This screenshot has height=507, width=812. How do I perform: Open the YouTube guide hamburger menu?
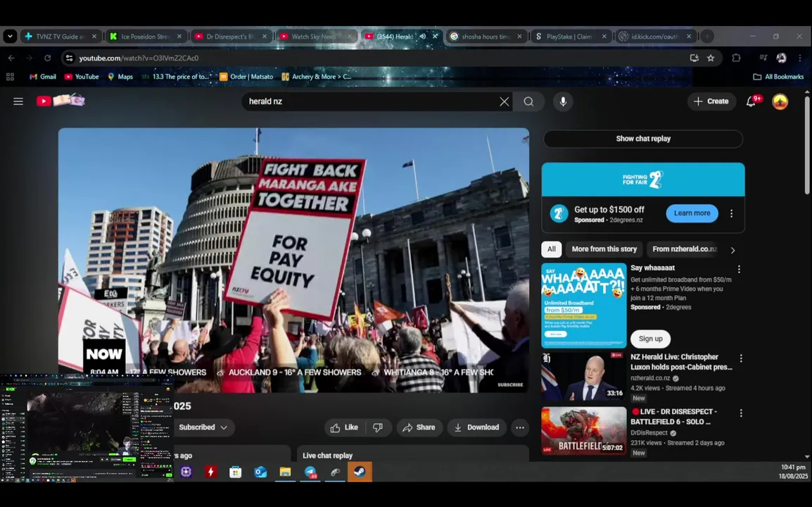tap(18, 101)
